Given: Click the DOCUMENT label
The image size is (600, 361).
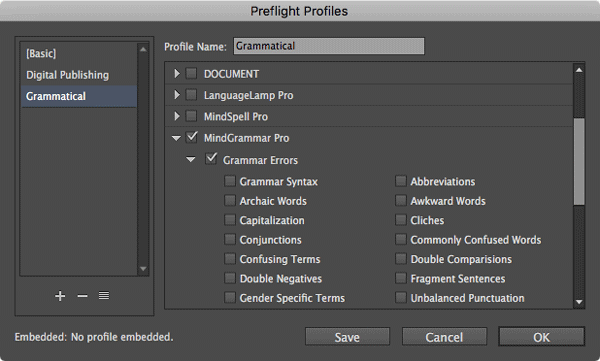Looking at the screenshot, I should pyautogui.click(x=231, y=74).
